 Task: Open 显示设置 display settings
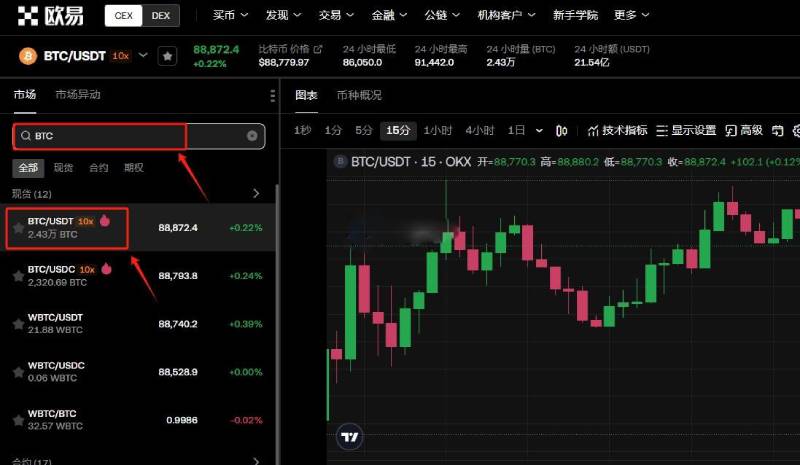tap(686, 131)
